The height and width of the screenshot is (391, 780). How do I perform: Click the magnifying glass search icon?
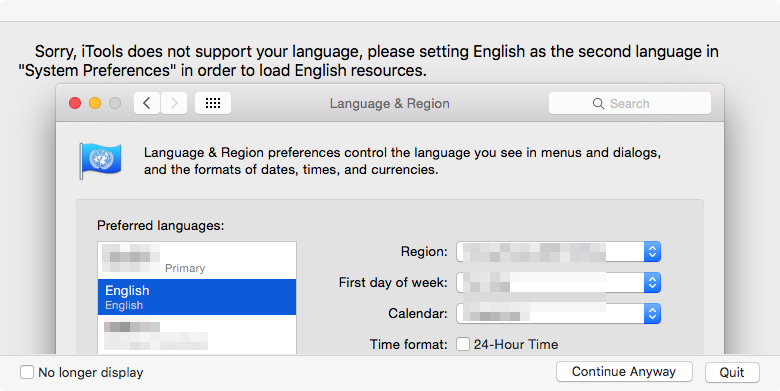598,103
